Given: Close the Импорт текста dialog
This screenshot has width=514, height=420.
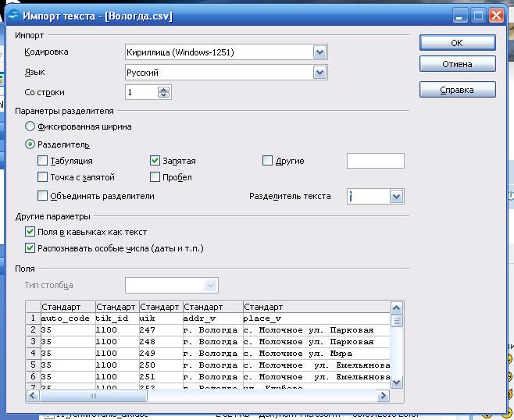Looking at the screenshot, I should (496, 16).
